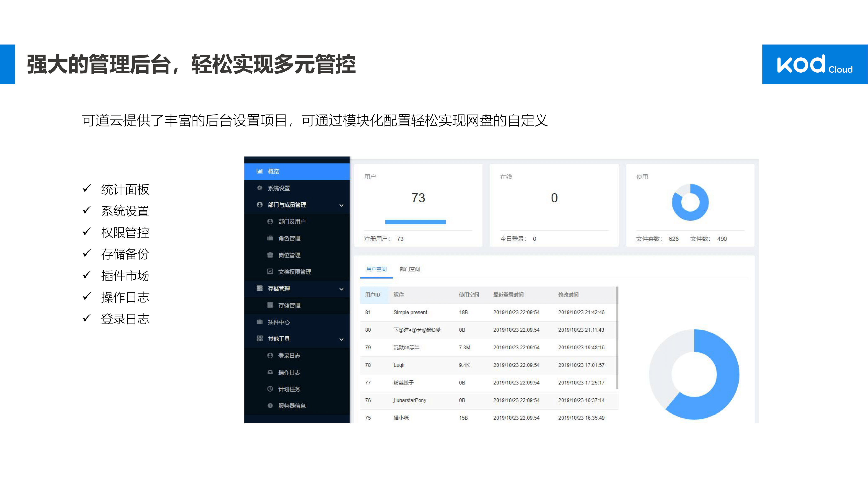The width and height of the screenshot is (868, 488).
Task: Click the 计划任务 clock icon
Action: pos(270,389)
